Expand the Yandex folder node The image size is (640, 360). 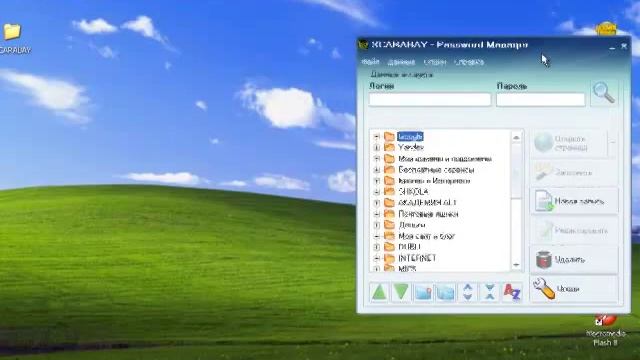click(376, 147)
